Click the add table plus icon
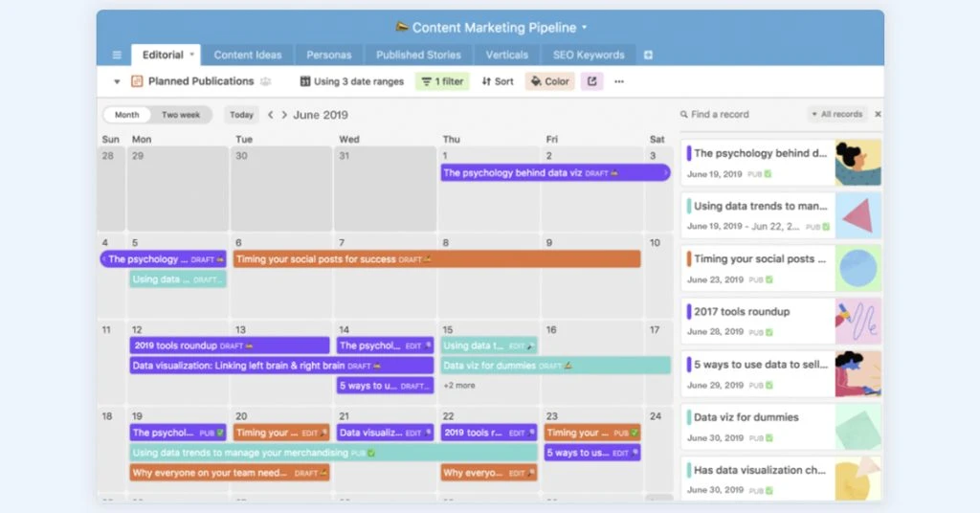 click(x=648, y=56)
